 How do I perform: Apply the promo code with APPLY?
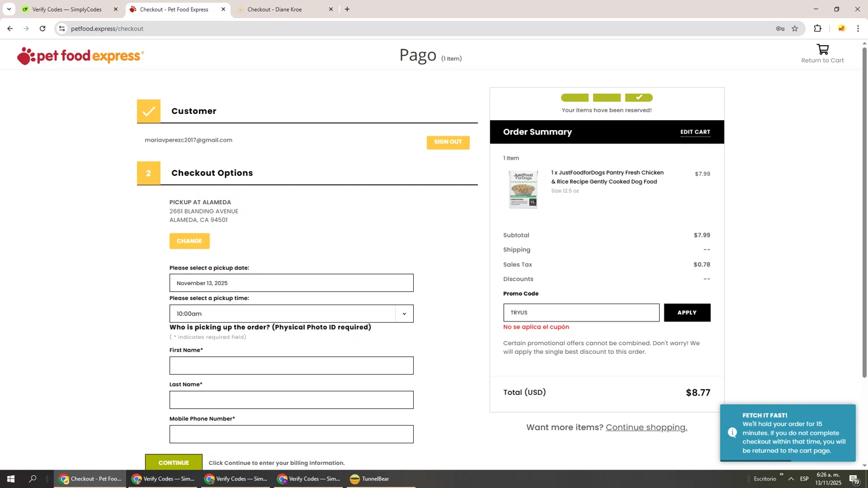(x=687, y=313)
